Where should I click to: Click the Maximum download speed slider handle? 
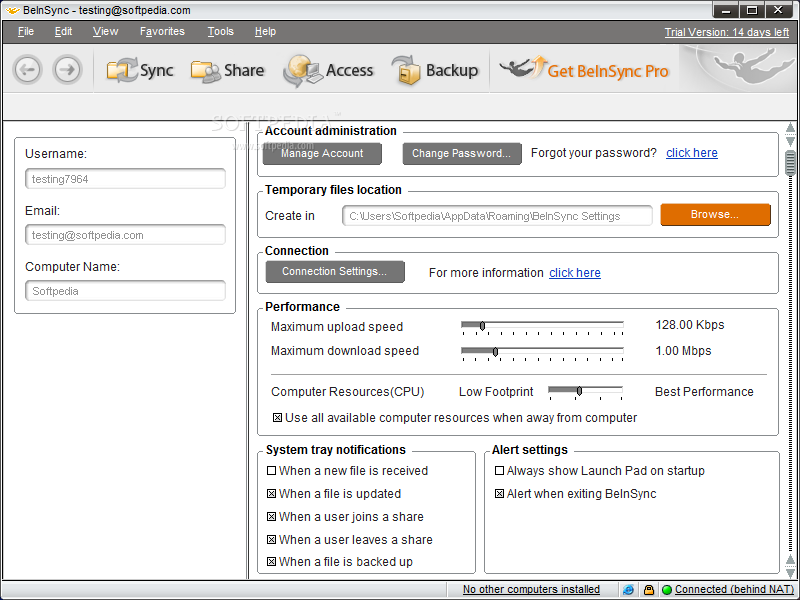[495, 352]
